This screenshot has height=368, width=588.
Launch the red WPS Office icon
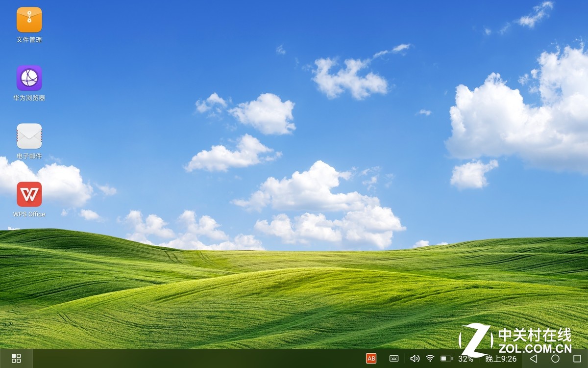tap(29, 194)
